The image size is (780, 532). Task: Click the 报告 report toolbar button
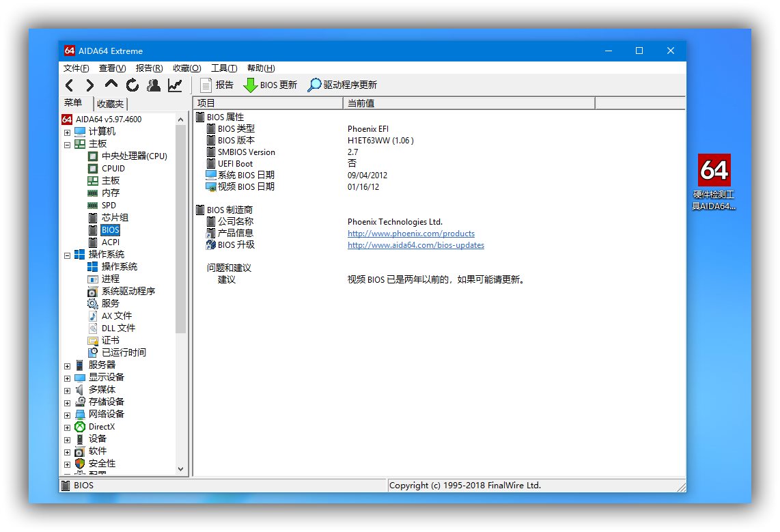click(217, 85)
